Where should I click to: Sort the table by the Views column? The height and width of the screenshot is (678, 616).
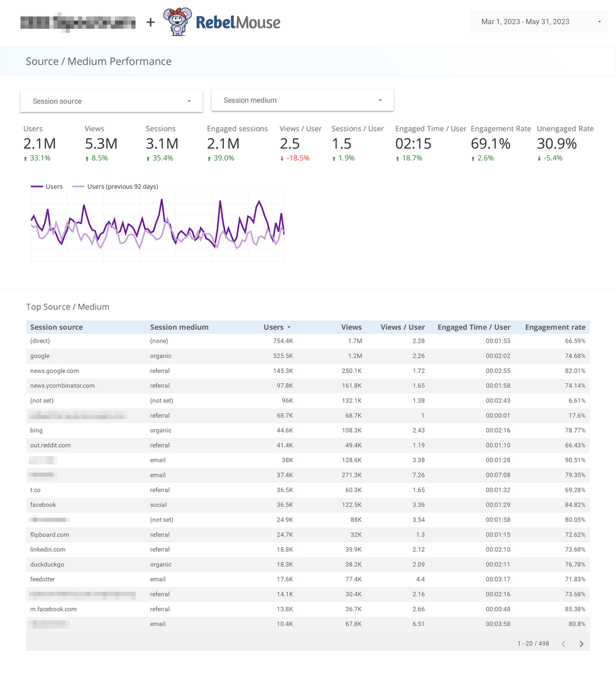(x=351, y=327)
